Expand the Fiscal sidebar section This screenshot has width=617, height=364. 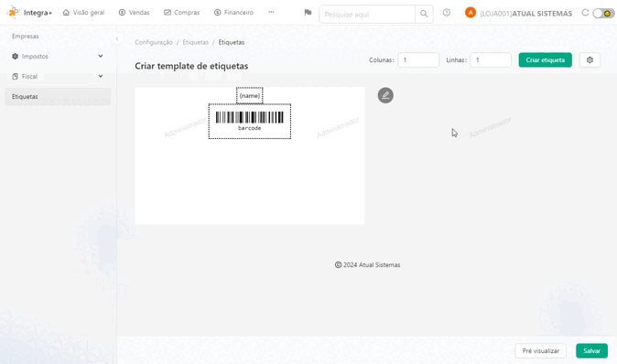click(x=58, y=76)
